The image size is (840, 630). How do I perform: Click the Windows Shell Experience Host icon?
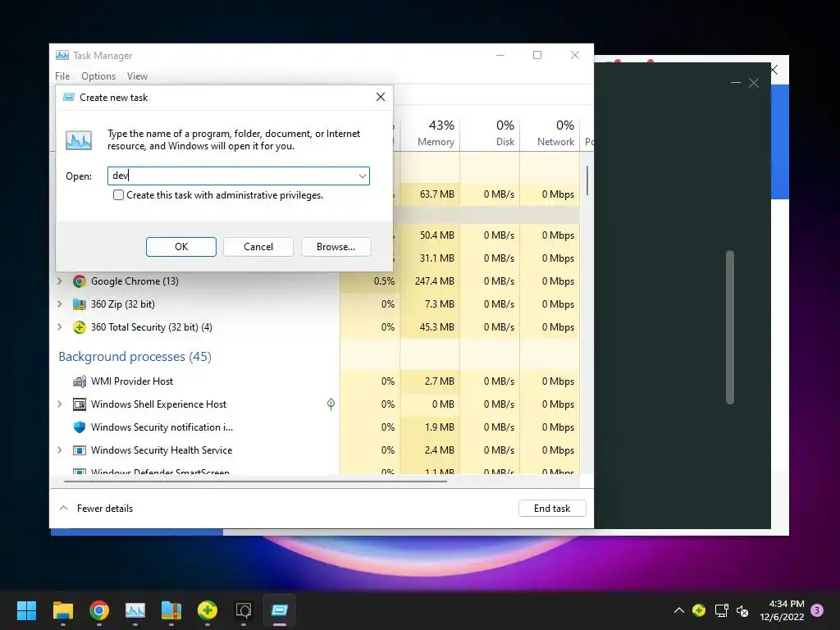80,404
